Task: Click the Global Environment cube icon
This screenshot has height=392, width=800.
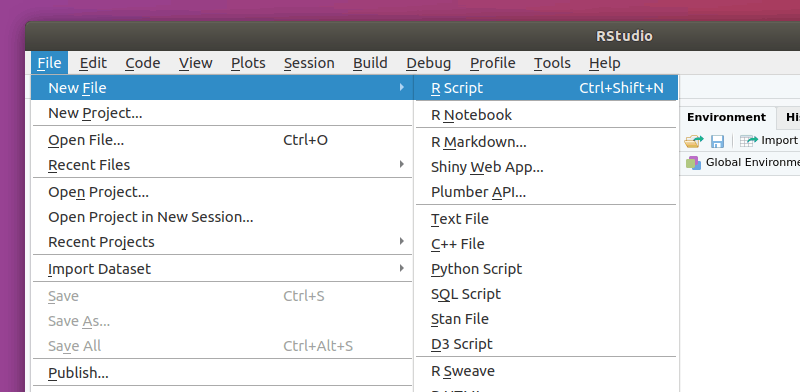Action: click(693, 163)
